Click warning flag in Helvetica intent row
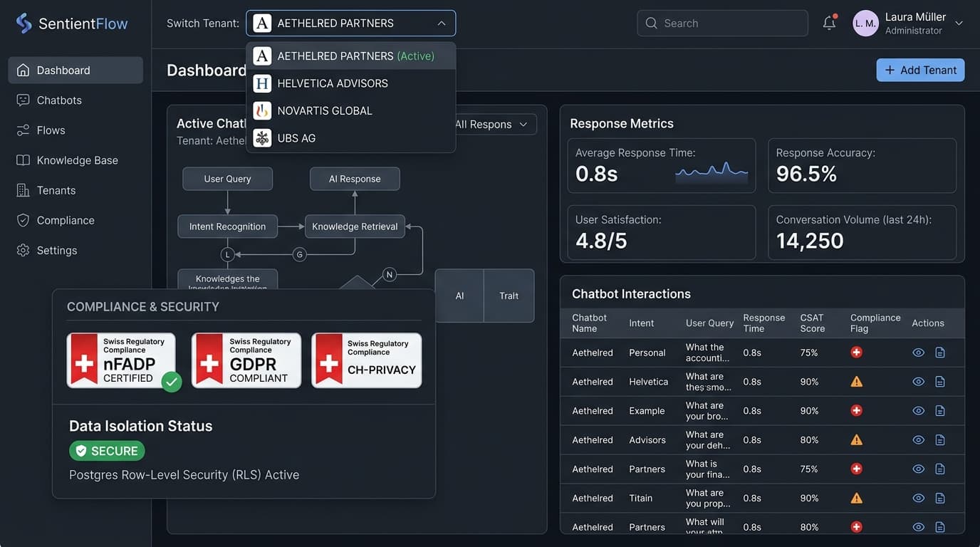Image resolution: width=980 pixels, height=547 pixels. coord(857,382)
